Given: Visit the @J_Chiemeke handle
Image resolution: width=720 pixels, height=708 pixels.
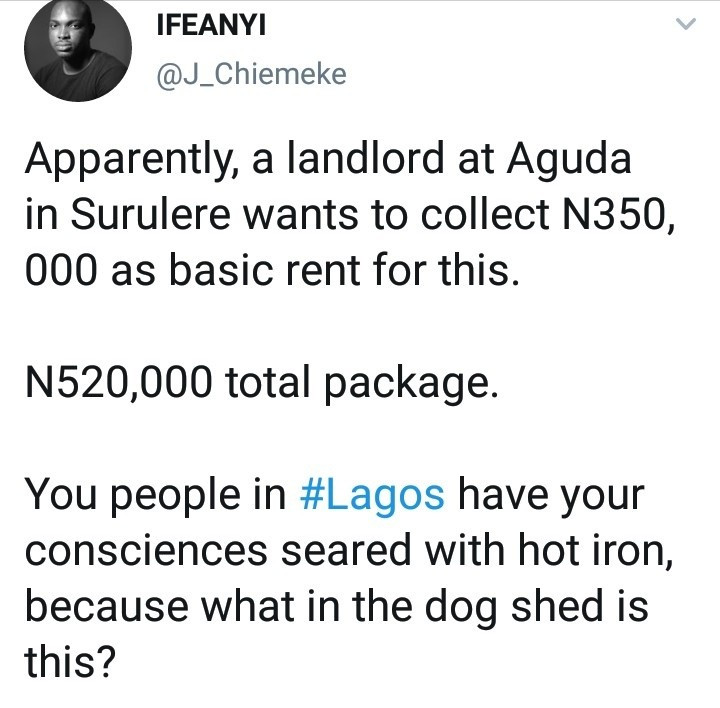Looking at the screenshot, I should [251, 74].
